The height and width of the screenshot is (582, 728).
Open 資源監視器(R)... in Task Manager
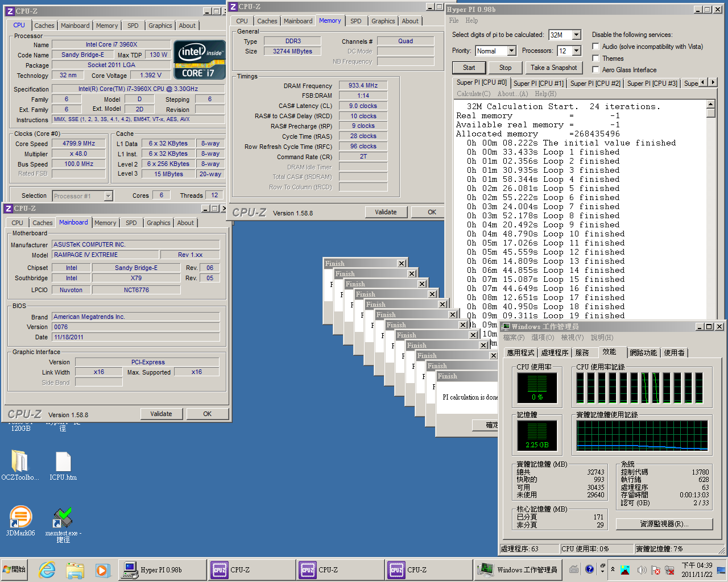click(664, 524)
